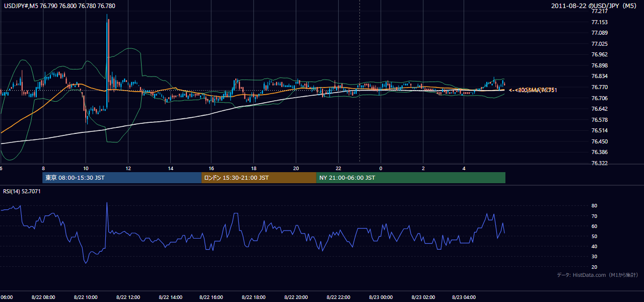Image resolution: width=644 pixels, height=302 pixels.
Task: Click the 76.898 price axis label
Action: pyautogui.click(x=599, y=65)
